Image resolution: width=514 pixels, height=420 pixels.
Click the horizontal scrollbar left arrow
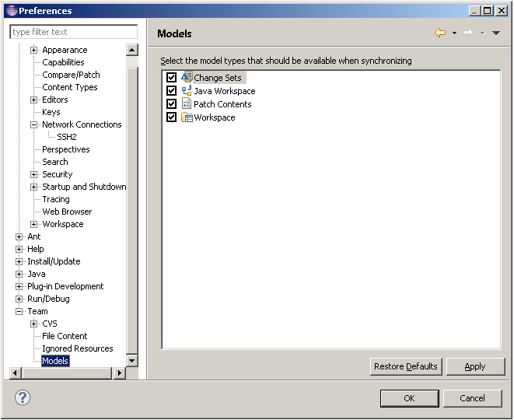(x=15, y=373)
